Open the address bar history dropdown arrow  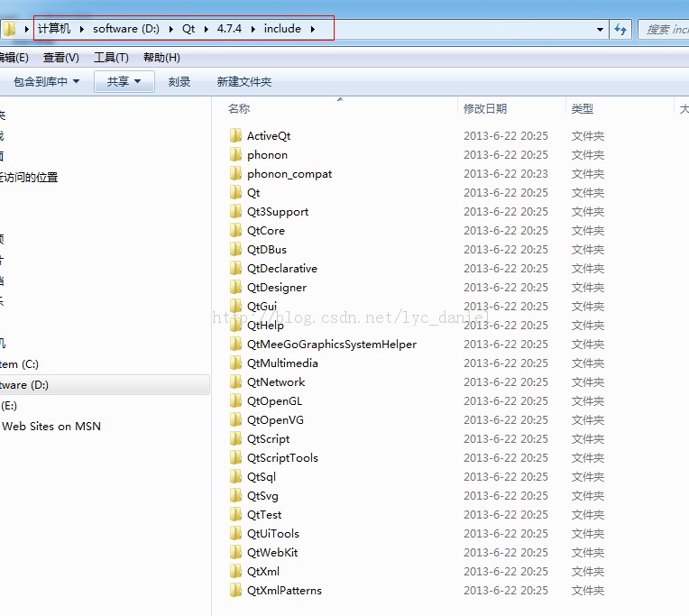click(600, 30)
